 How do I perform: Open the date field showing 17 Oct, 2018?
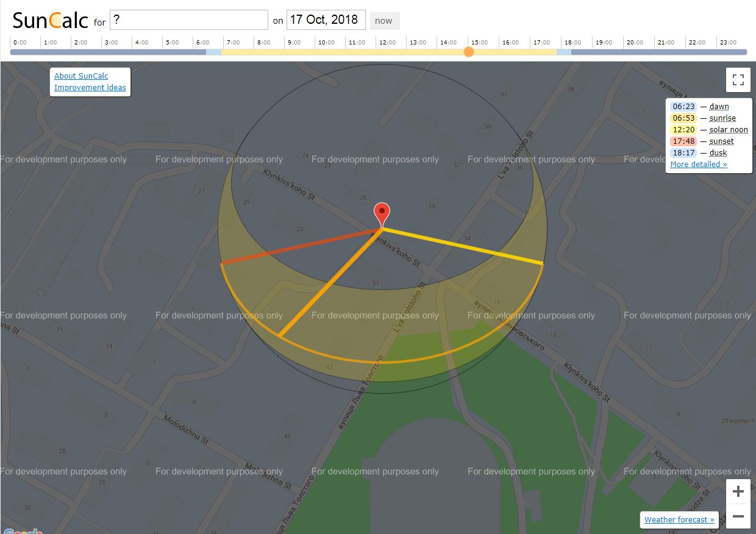coord(326,20)
